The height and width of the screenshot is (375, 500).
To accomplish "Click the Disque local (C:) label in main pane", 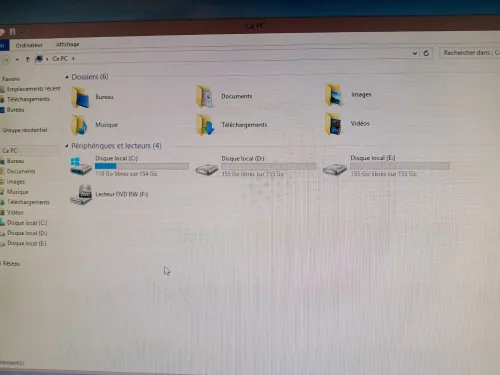I will (x=116, y=158).
